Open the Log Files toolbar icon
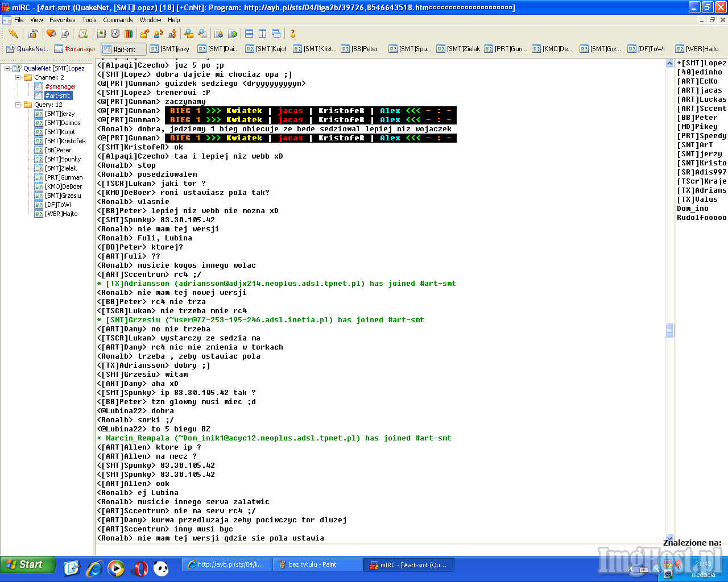The height and width of the screenshot is (582, 728). click(x=202, y=34)
